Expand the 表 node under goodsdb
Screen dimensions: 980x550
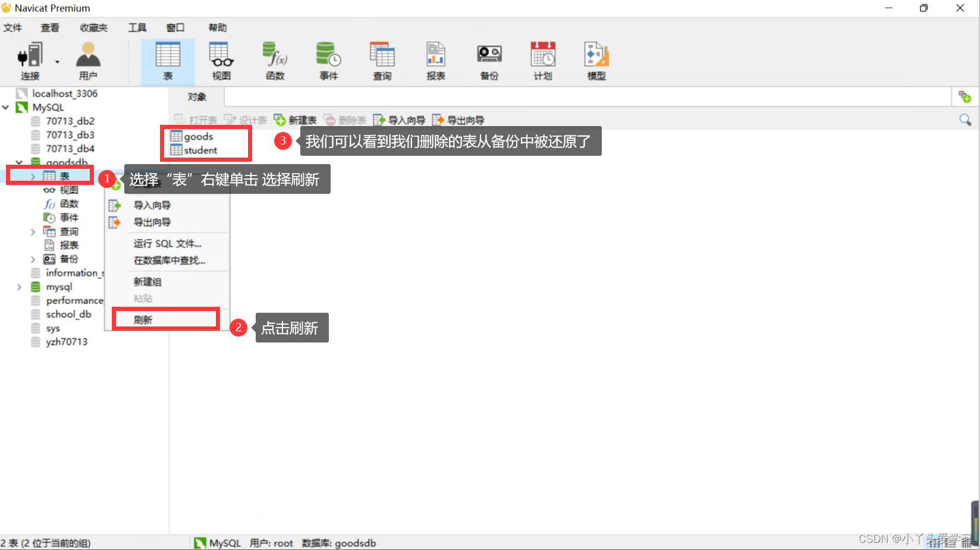pos(33,177)
